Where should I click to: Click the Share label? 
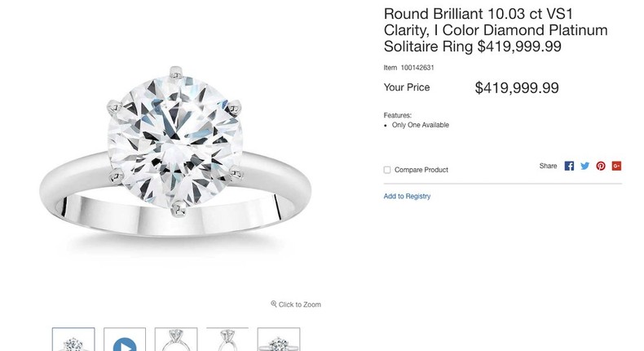[548, 166]
